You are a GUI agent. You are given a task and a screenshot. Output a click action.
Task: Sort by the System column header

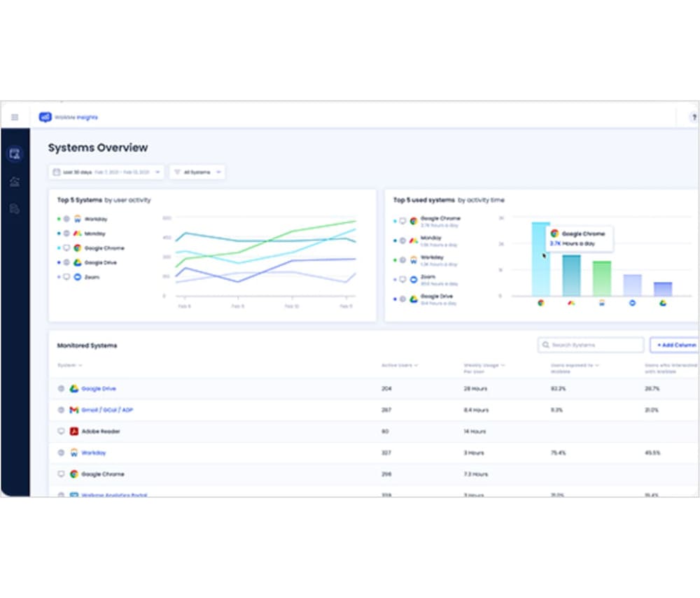click(70, 365)
